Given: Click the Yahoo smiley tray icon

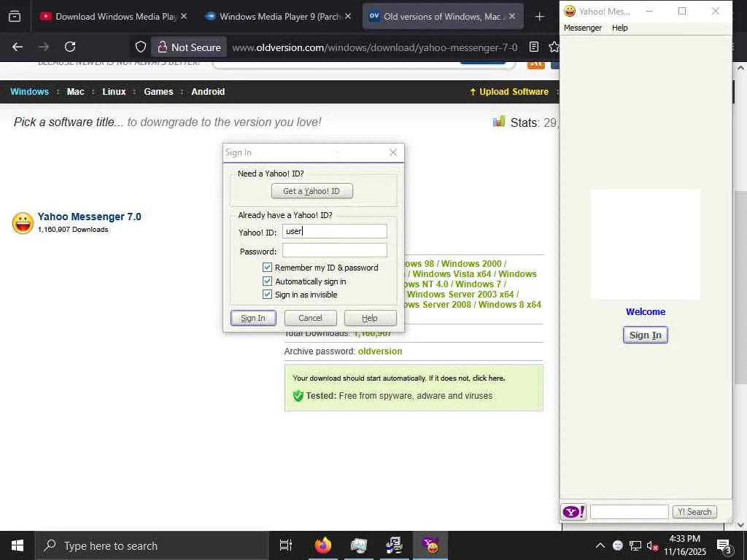Looking at the screenshot, I should tap(617, 545).
